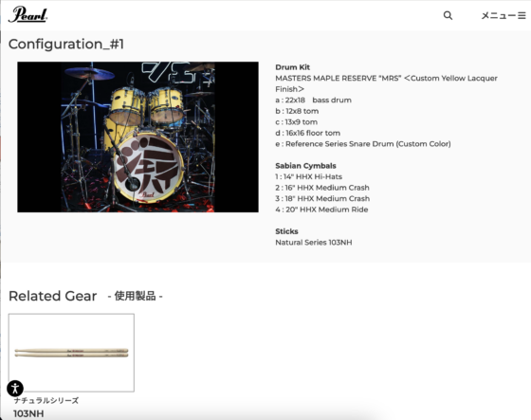Open the 103NH drumsticks product image
The height and width of the screenshot is (420, 531).
pyautogui.click(x=71, y=353)
